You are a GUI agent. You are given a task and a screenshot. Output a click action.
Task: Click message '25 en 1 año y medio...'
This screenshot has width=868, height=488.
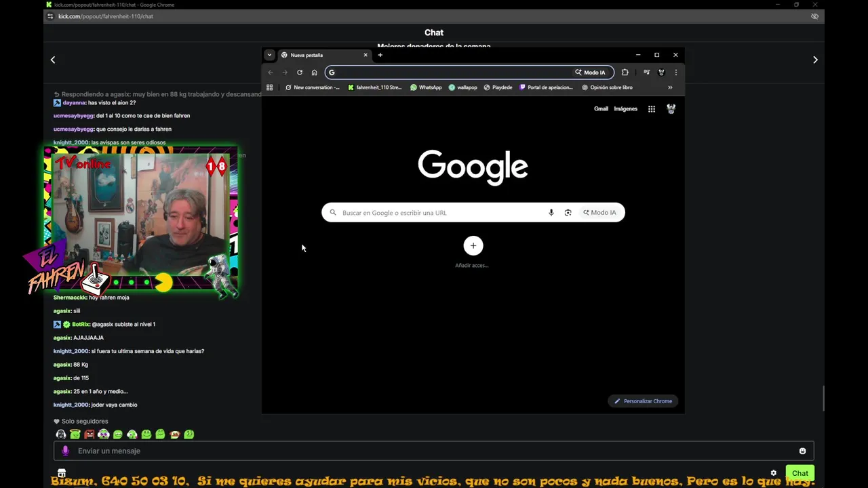[100, 391]
